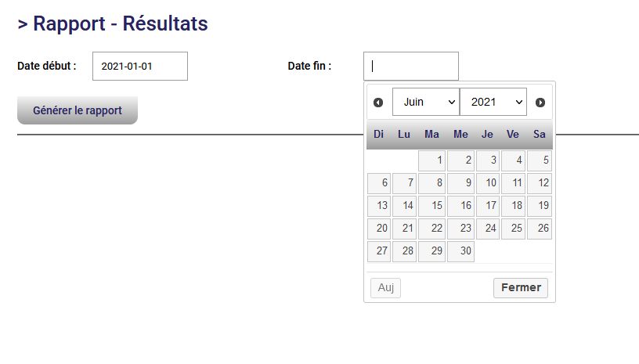
Task: Close the date picker with Fermer
Action: [521, 288]
